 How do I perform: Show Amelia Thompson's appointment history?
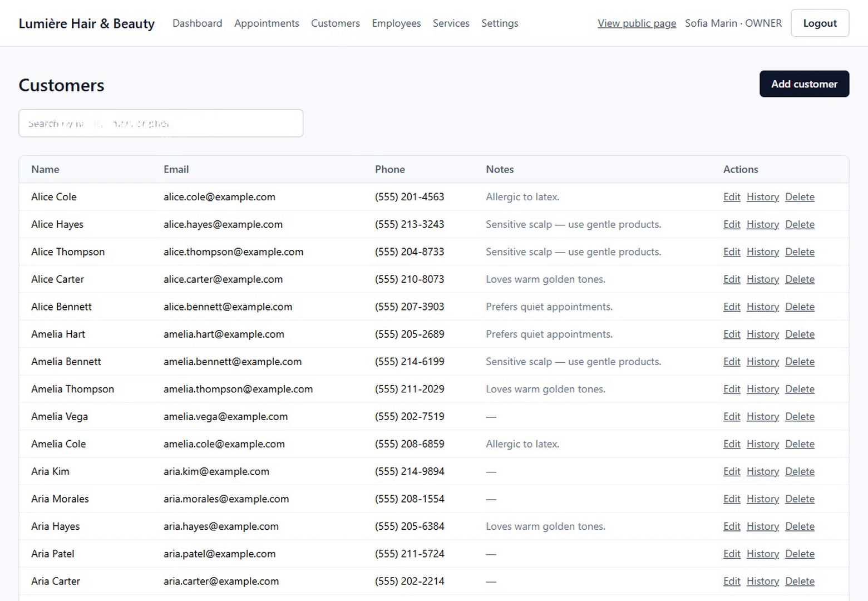[762, 389]
